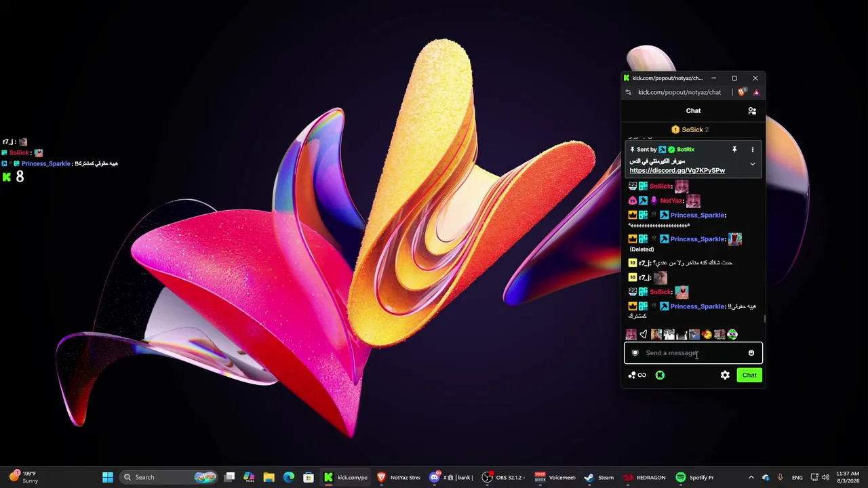The width and height of the screenshot is (868, 488).
Task: Click the chat scrollbar thumb
Action: click(764, 319)
